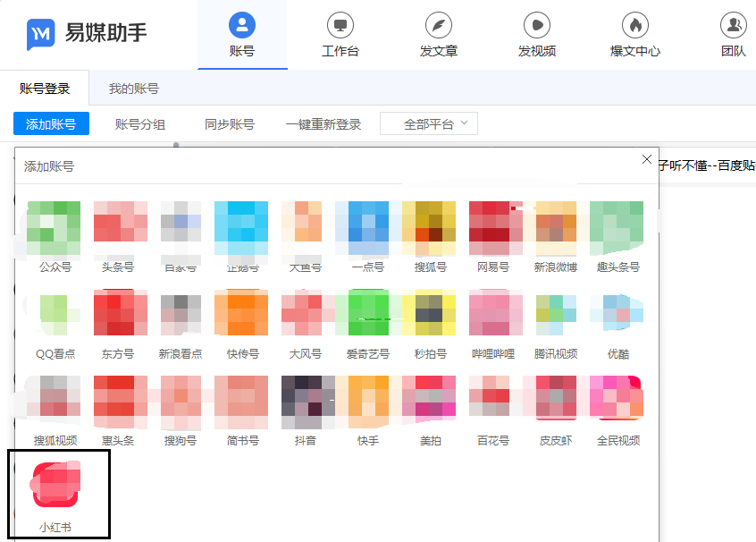Select the 新浪看点 platform icon
Image resolution: width=756 pixels, height=542 pixels.
click(x=181, y=315)
